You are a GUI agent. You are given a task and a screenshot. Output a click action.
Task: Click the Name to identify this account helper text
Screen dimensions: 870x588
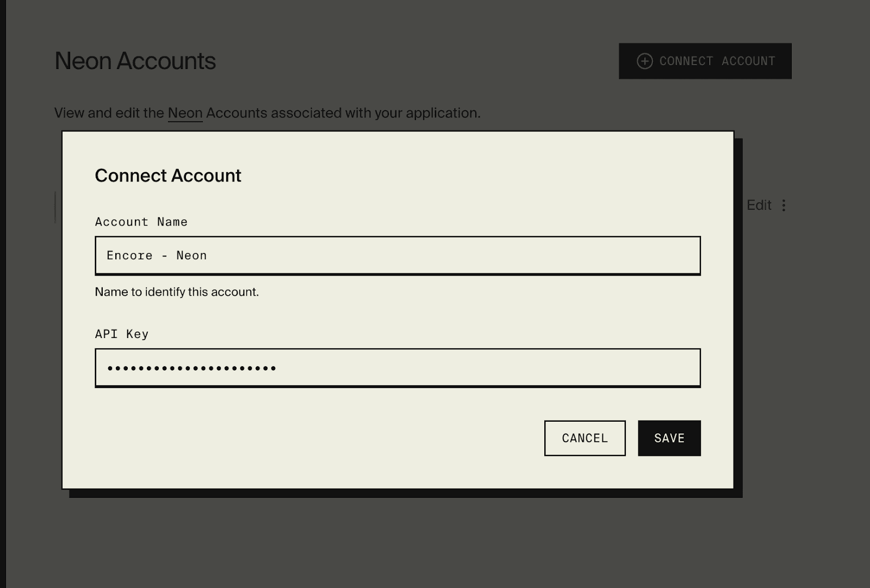pyautogui.click(x=177, y=292)
